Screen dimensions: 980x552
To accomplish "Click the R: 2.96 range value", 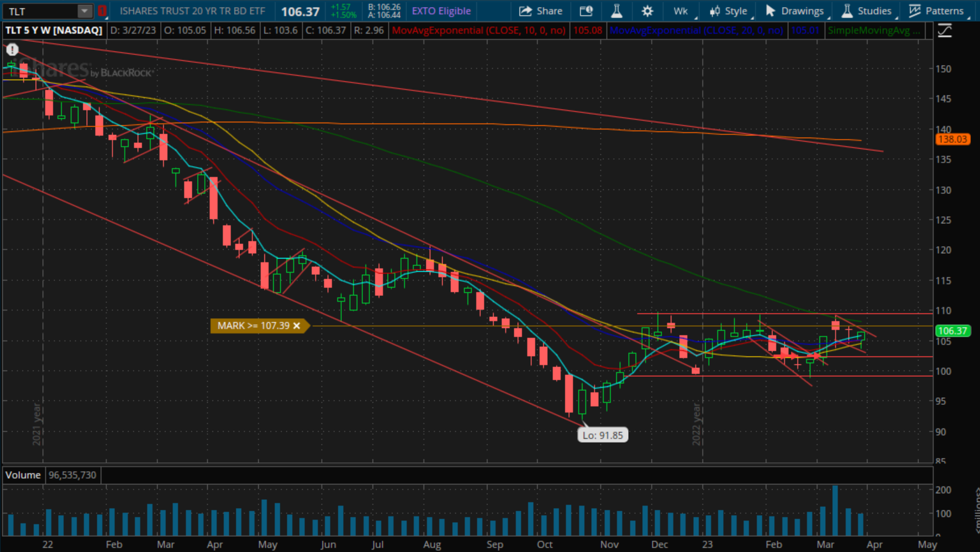I will (369, 30).
